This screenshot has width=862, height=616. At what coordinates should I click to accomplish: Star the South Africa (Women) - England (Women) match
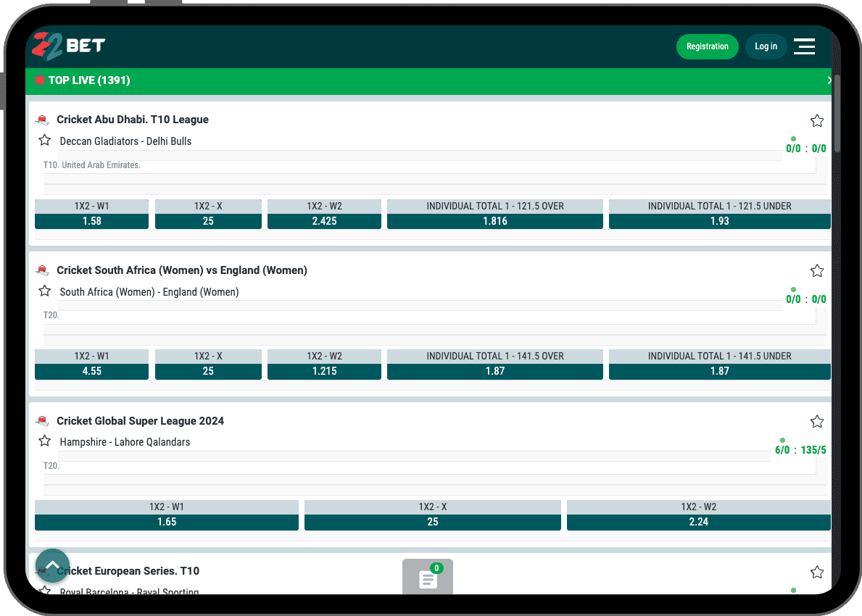pos(45,291)
